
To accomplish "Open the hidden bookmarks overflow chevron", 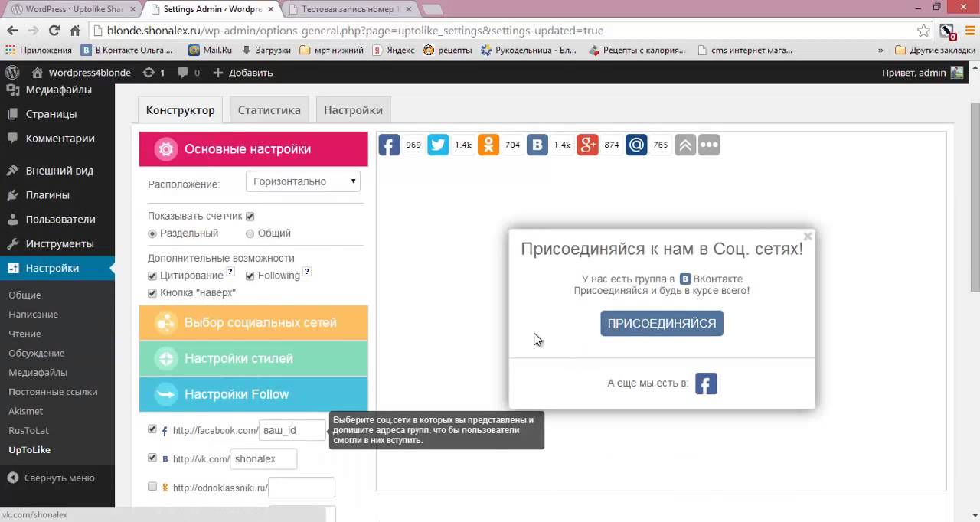I will coord(880,50).
